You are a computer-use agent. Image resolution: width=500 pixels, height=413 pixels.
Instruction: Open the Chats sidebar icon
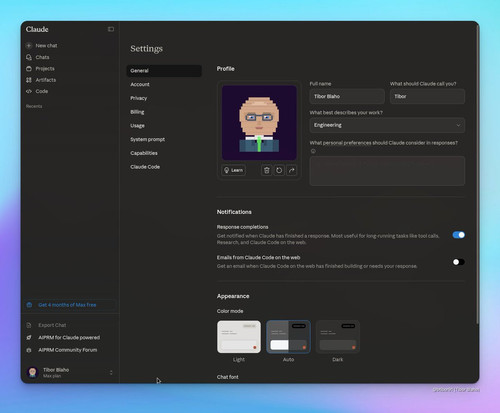pos(29,57)
